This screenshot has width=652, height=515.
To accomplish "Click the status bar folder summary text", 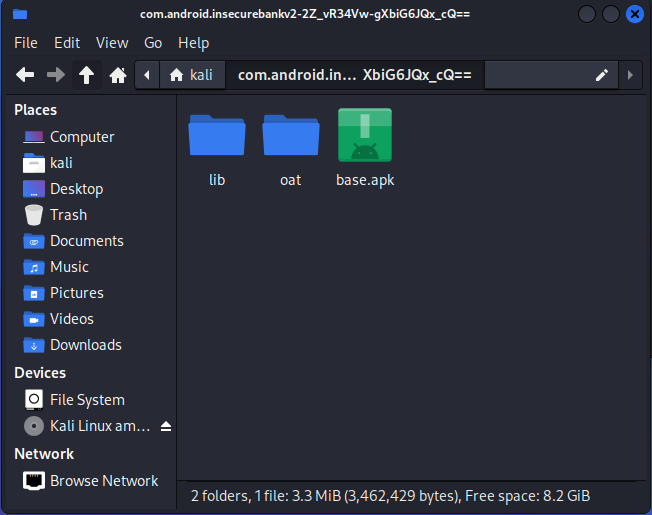I will [390, 496].
